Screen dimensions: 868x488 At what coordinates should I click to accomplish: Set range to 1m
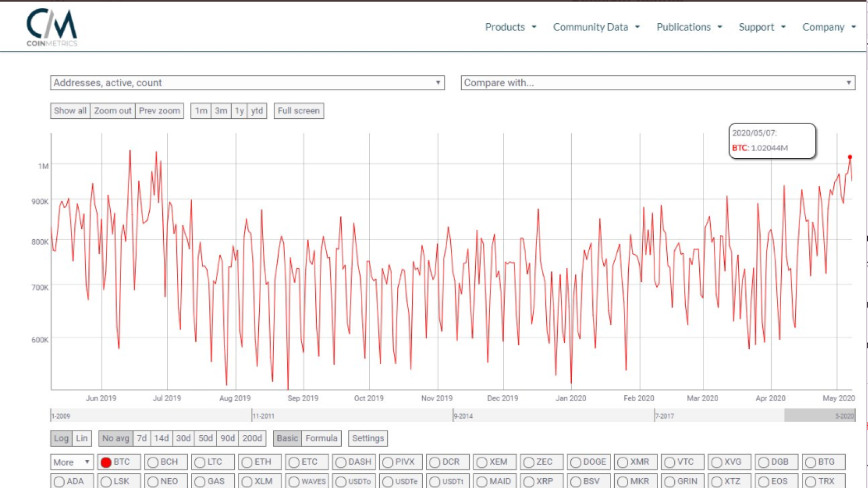[x=201, y=111]
